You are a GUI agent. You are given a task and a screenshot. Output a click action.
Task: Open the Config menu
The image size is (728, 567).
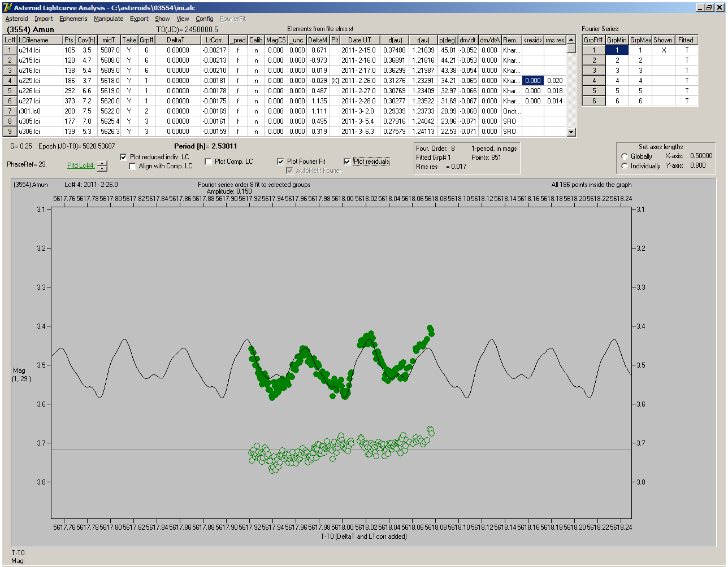[x=205, y=19]
